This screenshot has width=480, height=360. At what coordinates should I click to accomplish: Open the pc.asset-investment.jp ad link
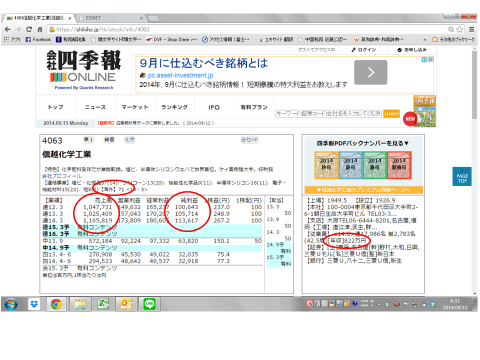(180, 75)
